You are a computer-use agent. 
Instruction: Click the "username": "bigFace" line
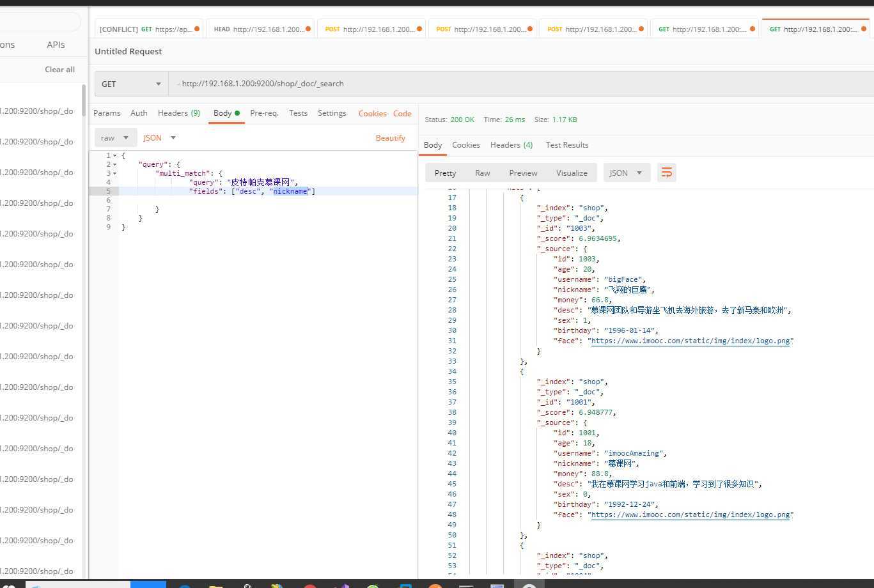[x=600, y=279]
